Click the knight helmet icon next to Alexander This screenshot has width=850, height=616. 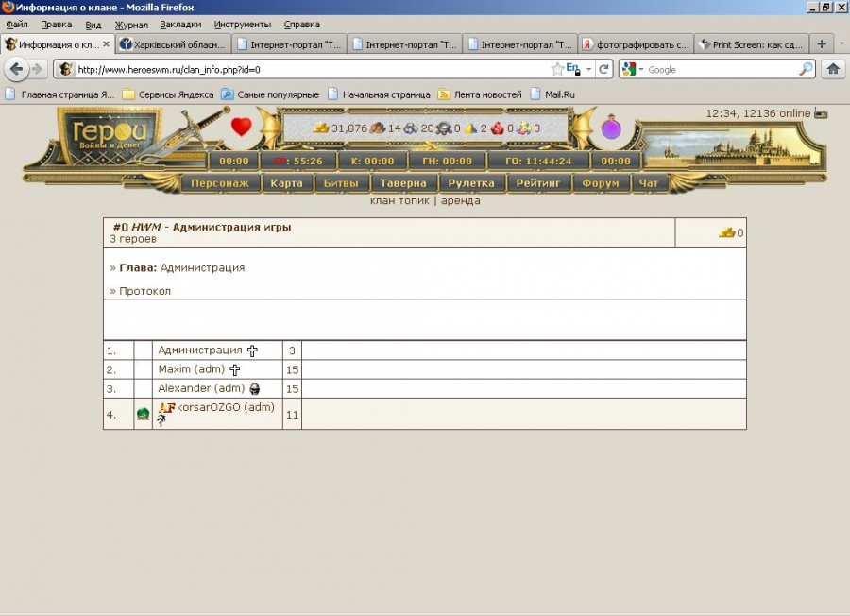[255, 389]
